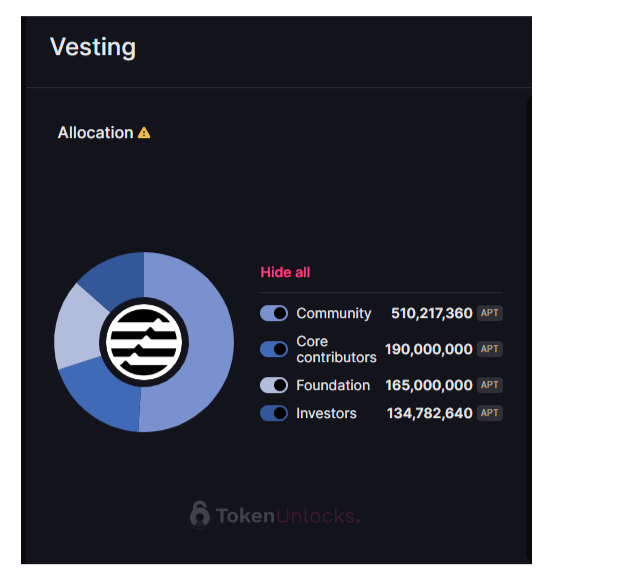The width and height of the screenshot is (630, 569).
Task: Select the dark Investors chart slice
Action: pos(117,277)
